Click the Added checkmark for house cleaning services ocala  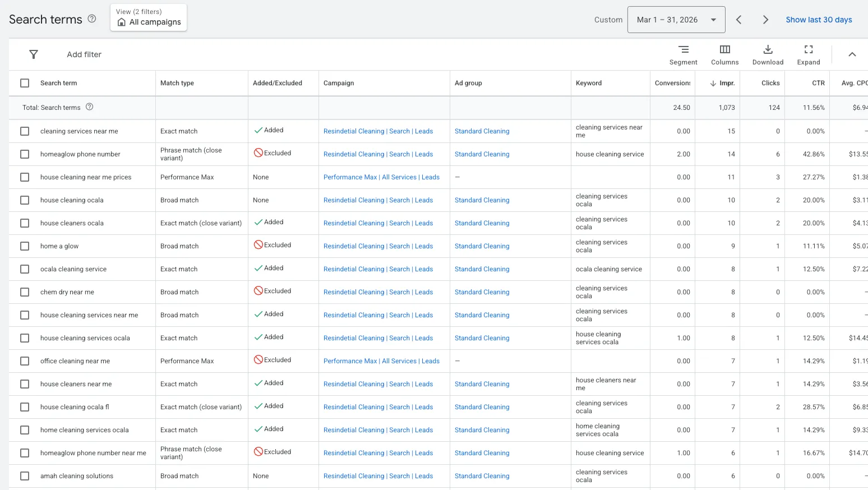(x=258, y=337)
